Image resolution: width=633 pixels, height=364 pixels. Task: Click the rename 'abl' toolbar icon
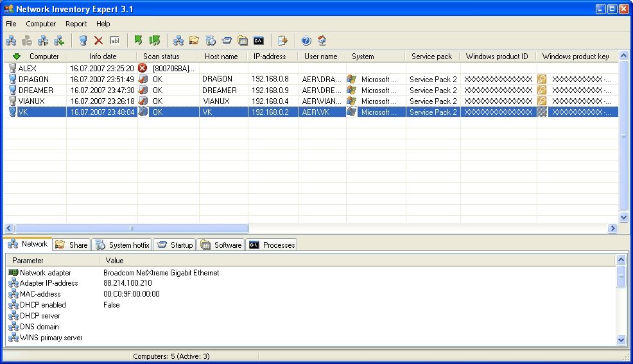114,40
